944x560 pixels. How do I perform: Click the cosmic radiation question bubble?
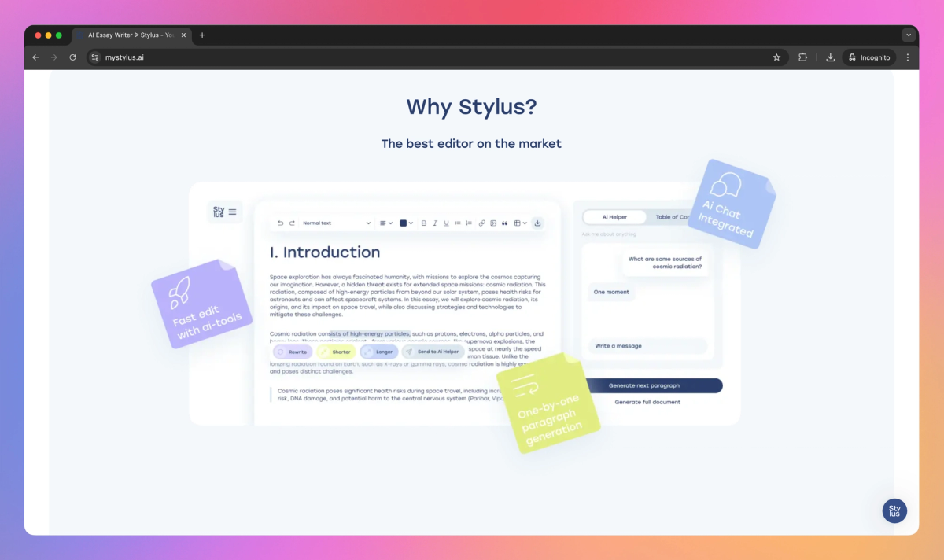coord(666,263)
